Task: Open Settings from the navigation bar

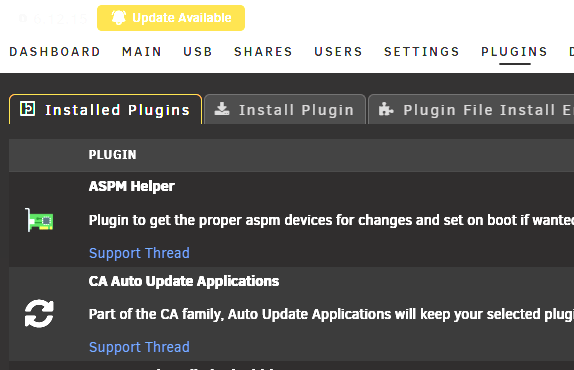Action: 422,52
